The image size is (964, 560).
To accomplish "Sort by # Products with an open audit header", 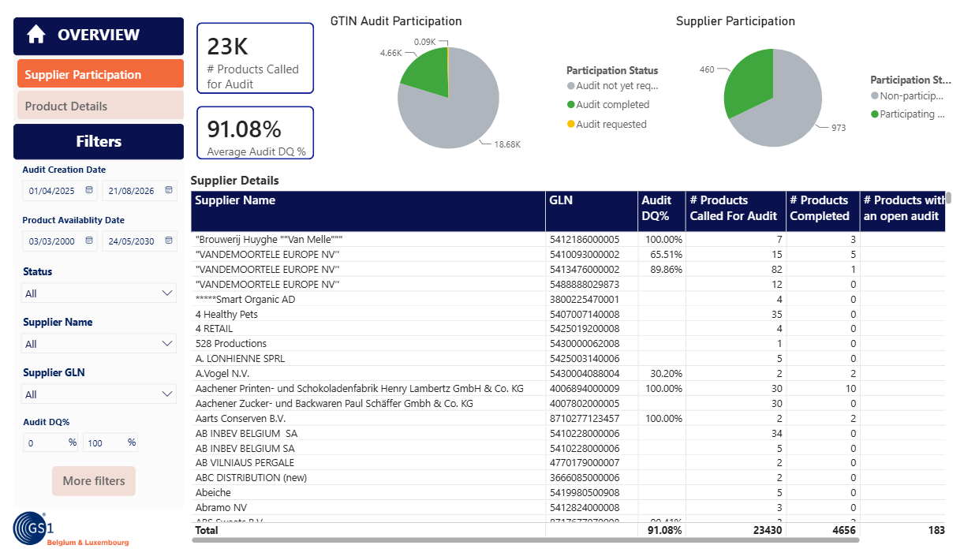I will click(x=902, y=211).
